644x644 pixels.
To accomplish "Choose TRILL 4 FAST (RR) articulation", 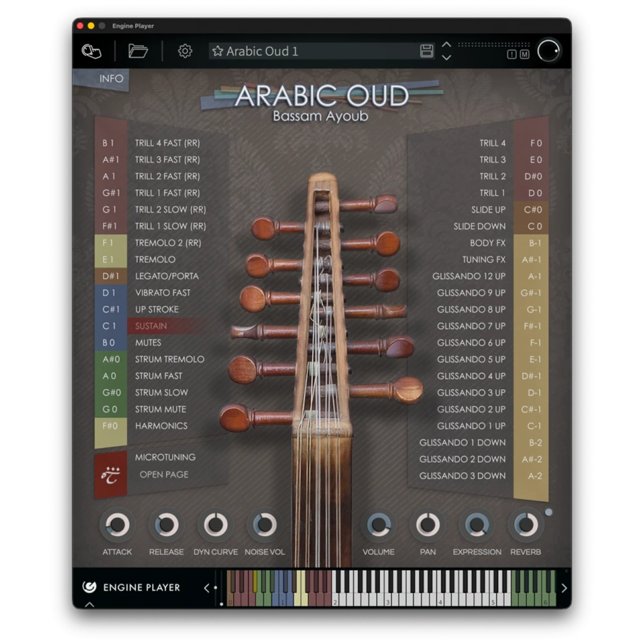I will coord(167,143).
